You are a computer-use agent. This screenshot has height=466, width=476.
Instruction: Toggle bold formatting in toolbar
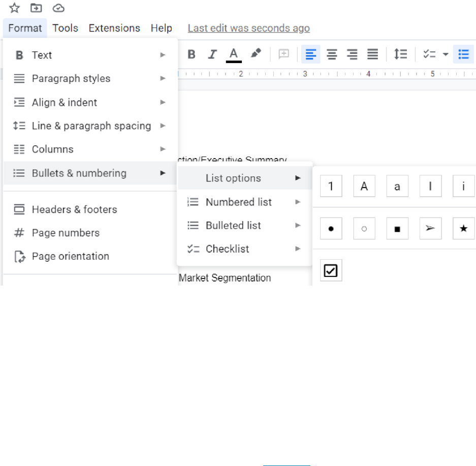pyautogui.click(x=192, y=54)
